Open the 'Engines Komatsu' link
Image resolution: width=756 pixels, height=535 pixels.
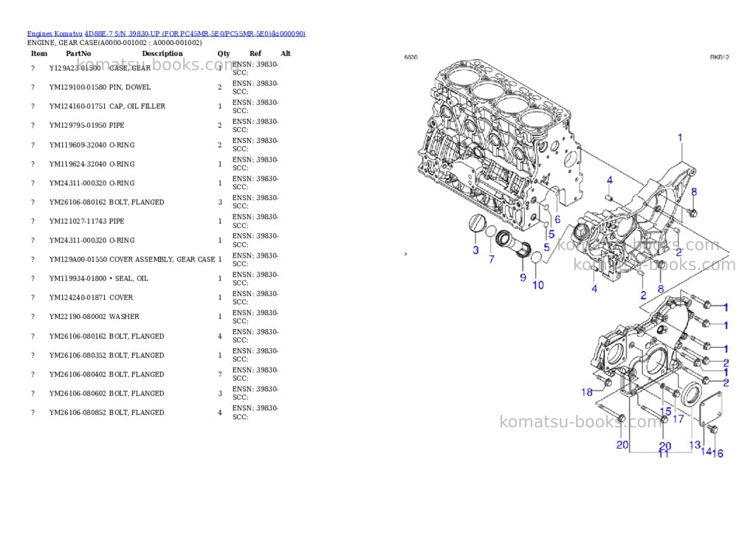click(55, 34)
